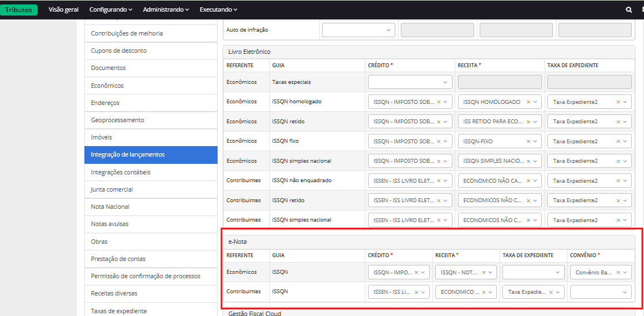Click the green Tributos button

[19, 9]
